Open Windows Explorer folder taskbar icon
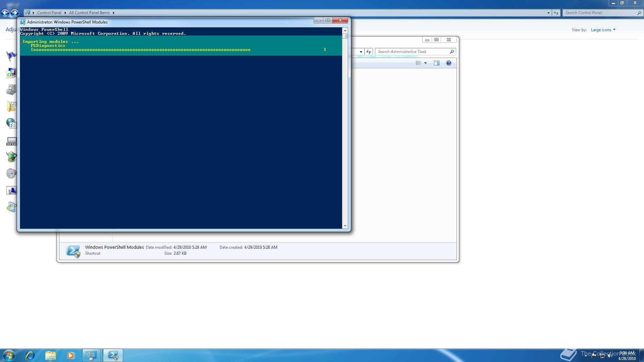 [x=50, y=355]
